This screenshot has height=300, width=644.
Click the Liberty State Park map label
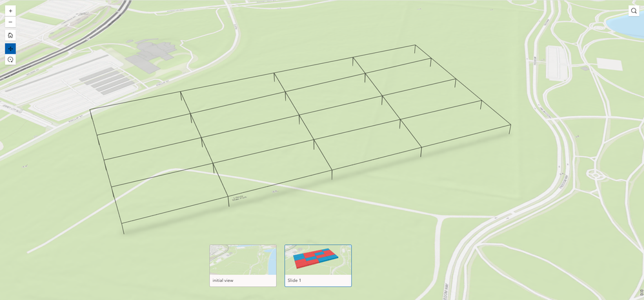[237, 198]
